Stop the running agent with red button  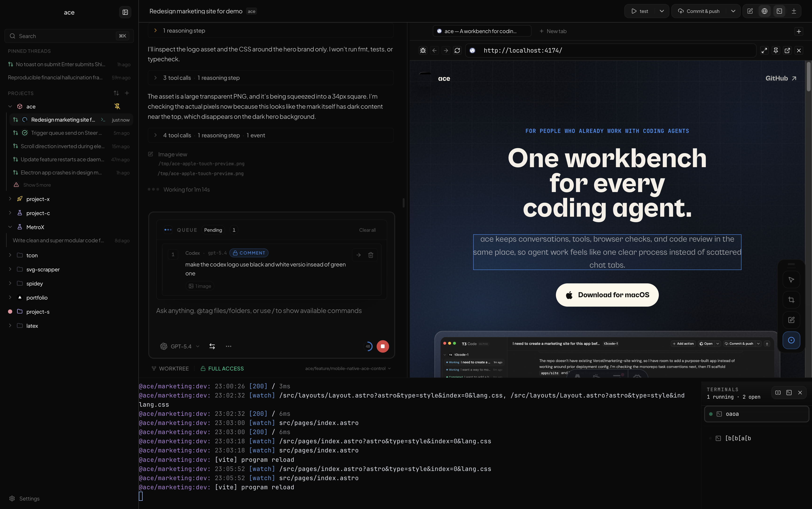pos(383,346)
